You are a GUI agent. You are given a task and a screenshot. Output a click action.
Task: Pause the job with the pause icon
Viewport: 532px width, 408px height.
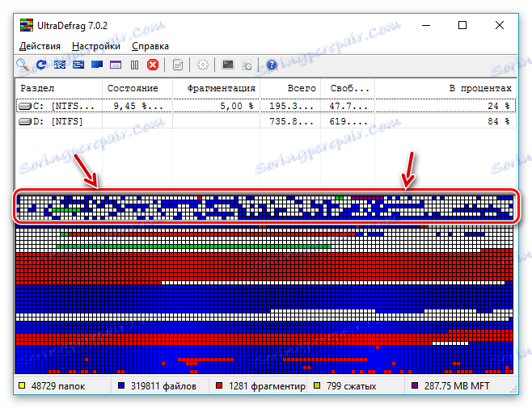click(135, 65)
